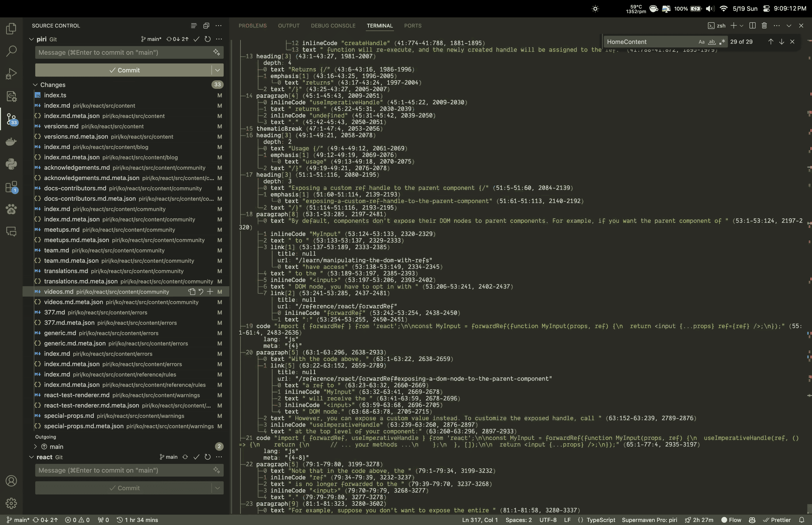Split the terminal panel
812x525 pixels.
[x=752, y=26]
